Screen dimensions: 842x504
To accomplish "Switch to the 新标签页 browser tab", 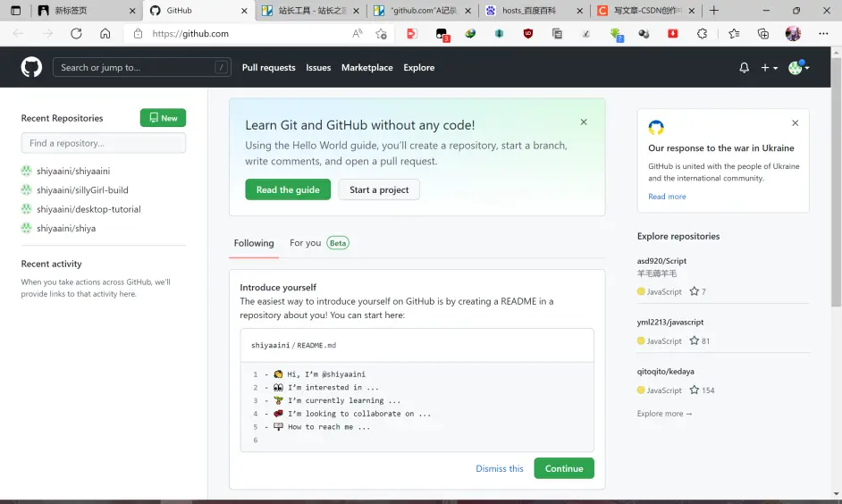I will (88, 10).
